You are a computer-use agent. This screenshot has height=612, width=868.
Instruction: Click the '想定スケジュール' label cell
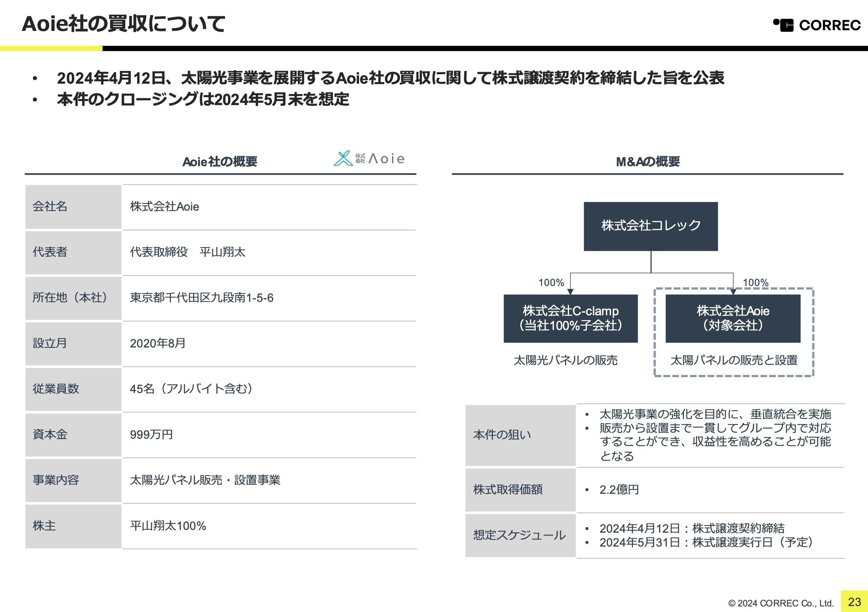[x=520, y=536]
